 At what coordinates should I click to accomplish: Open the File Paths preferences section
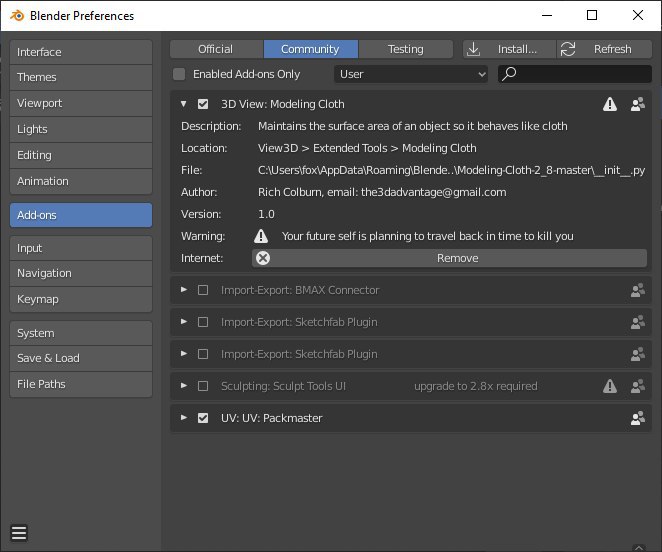pos(81,384)
